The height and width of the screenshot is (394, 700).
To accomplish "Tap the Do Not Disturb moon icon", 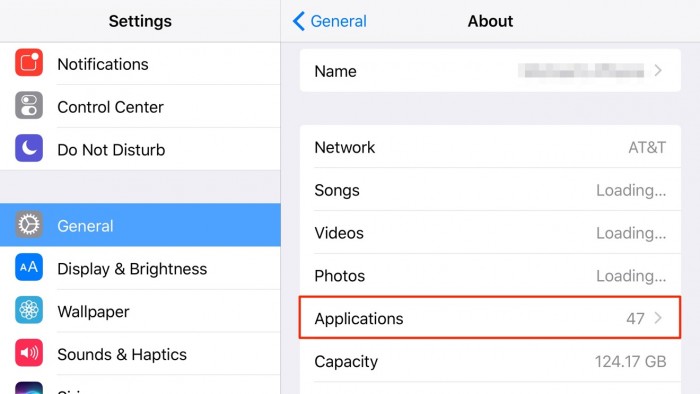I will (29, 148).
